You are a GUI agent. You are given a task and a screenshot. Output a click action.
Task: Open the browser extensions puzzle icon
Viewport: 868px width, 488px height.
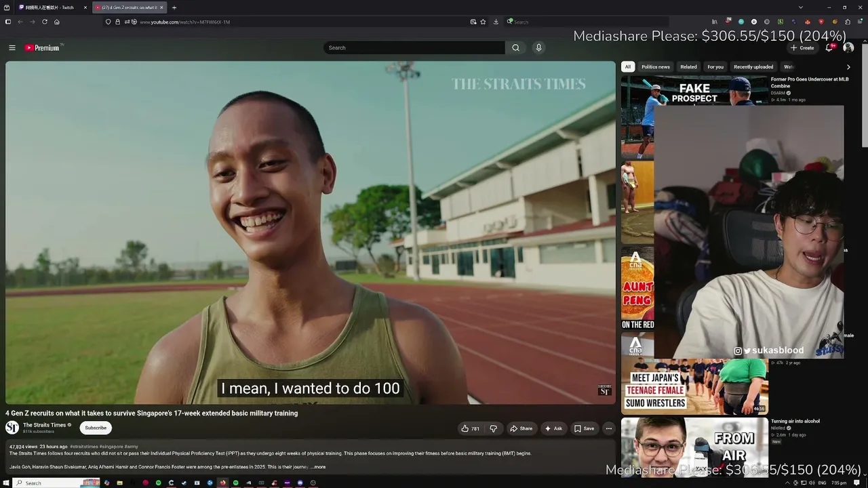[x=848, y=22]
